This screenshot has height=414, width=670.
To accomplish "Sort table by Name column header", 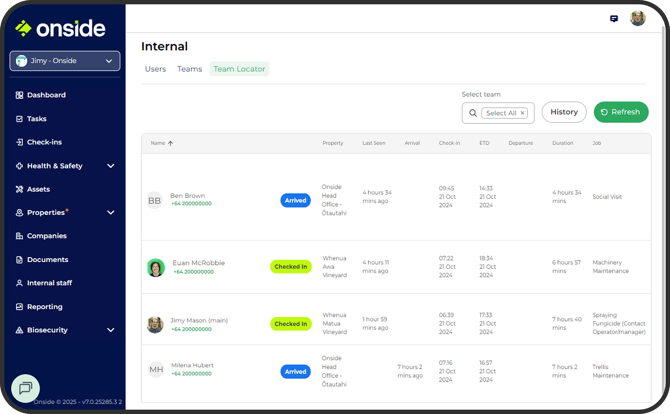I will tap(161, 143).
